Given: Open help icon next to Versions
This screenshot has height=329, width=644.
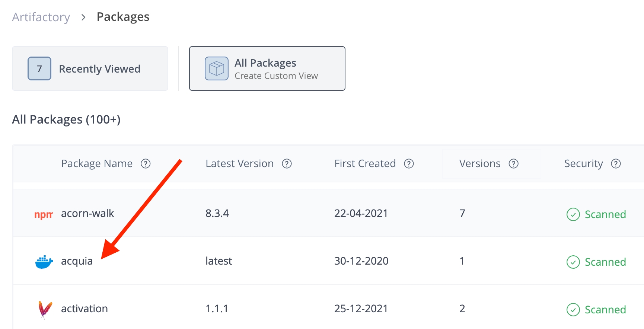Looking at the screenshot, I should click(514, 164).
